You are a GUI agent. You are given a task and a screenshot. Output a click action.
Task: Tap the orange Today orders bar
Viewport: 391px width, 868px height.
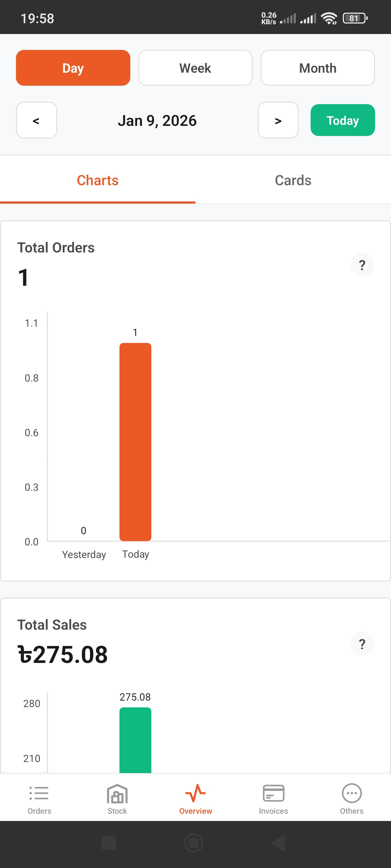(135, 441)
